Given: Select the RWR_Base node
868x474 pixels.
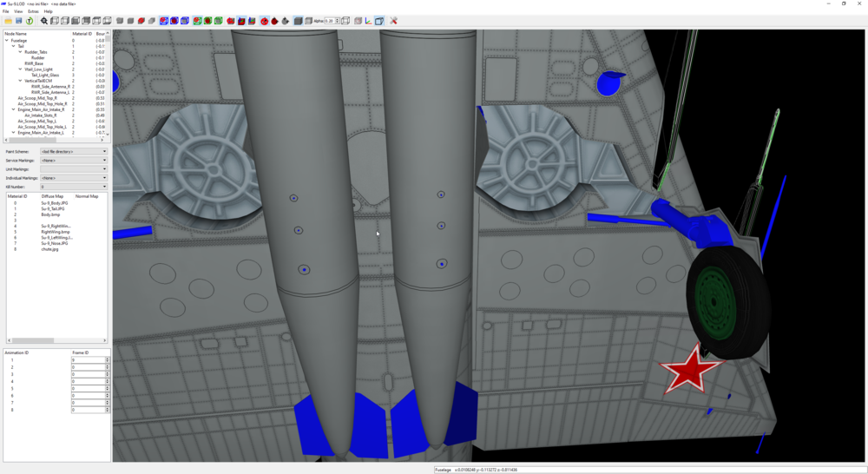Looking at the screenshot, I should (x=34, y=63).
